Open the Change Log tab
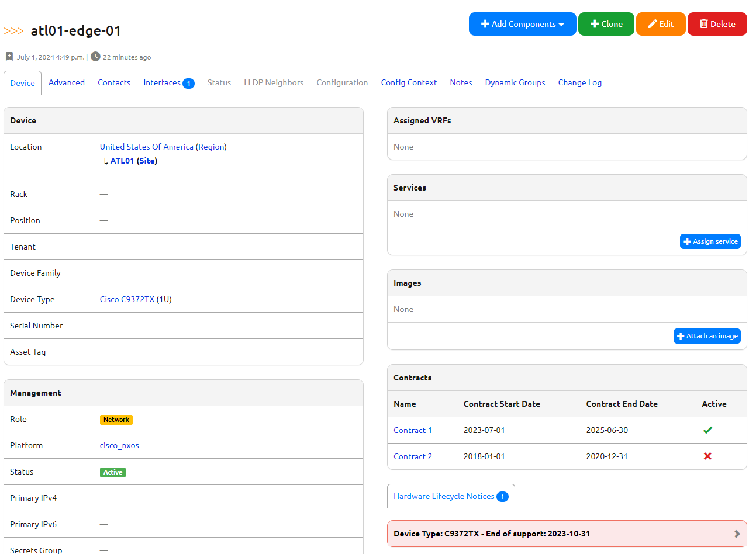 (x=579, y=82)
